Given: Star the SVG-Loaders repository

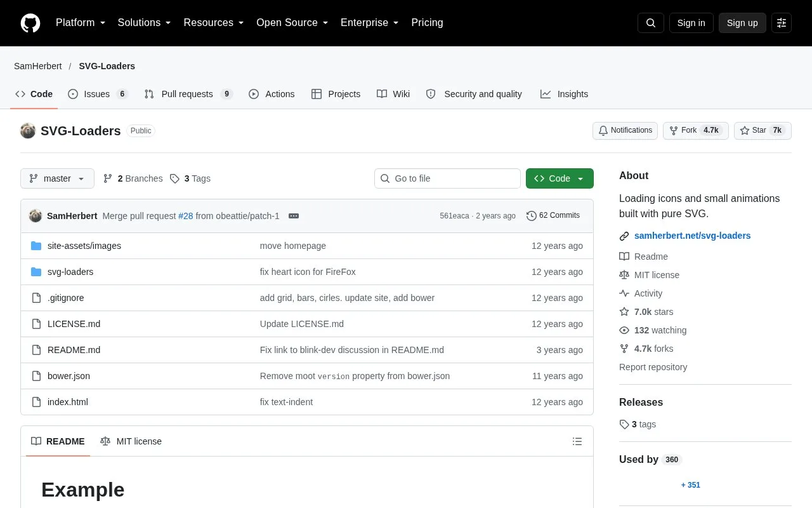Looking at the screenshot, I should (x=763, y=131).
